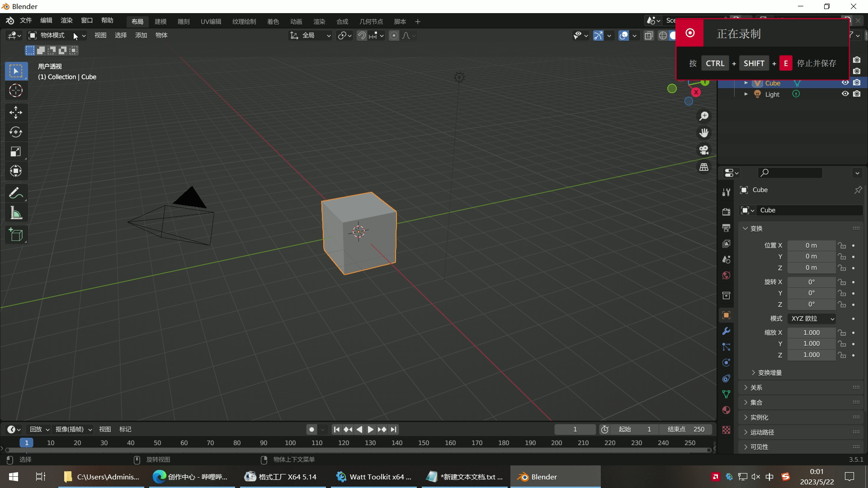
Task: Open the Material properties tab
Action: point(726,410)
